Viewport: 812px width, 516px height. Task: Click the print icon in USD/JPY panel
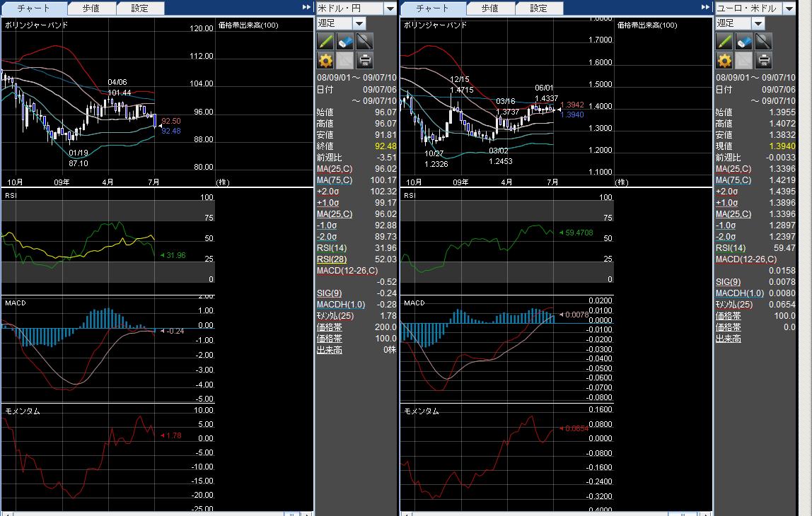click(x=364, y=60)
